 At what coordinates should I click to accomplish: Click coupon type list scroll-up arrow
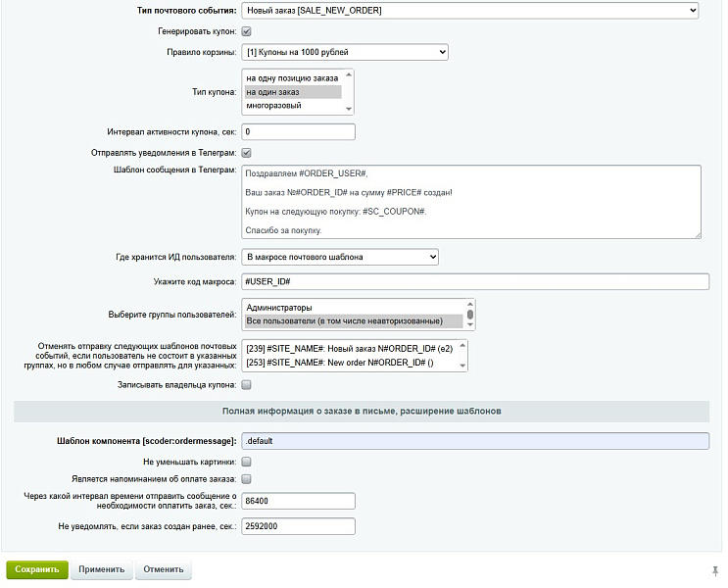click(349, 74)
